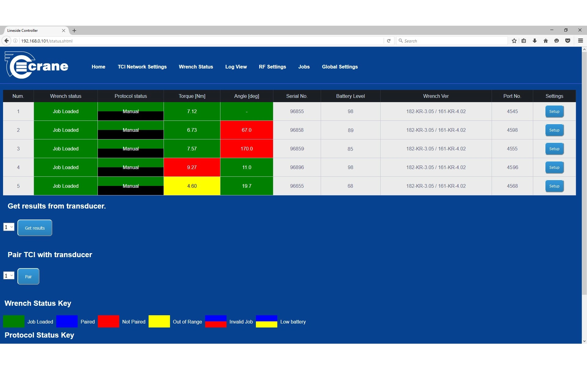This screenshot has height=392, width=587.
Task: Click Get results button for transducer
Action: 35,227
